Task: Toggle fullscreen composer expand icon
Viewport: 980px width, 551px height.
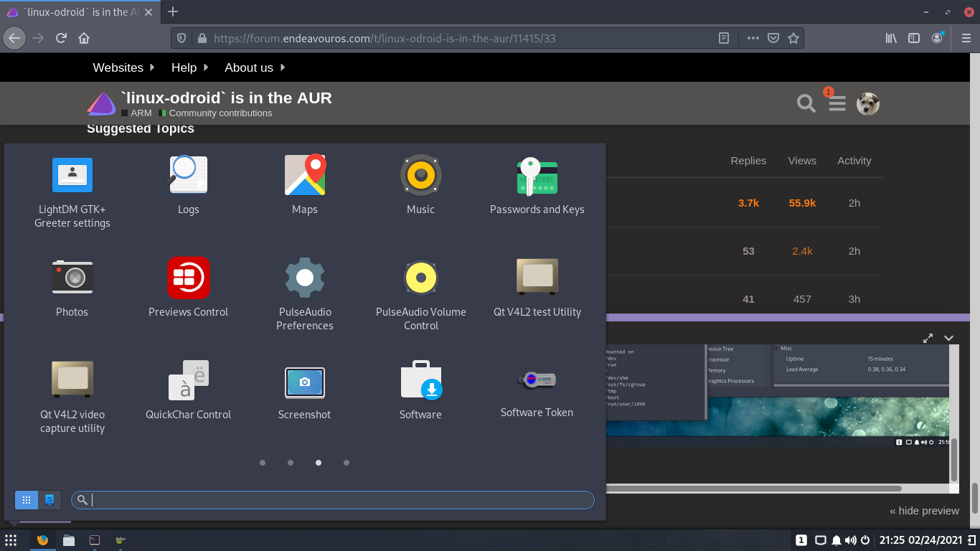Action: click(928, 338)
